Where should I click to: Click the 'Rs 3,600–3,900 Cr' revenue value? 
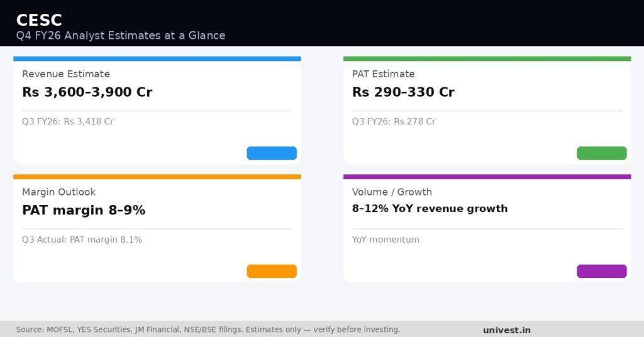(x=87, y=92)
